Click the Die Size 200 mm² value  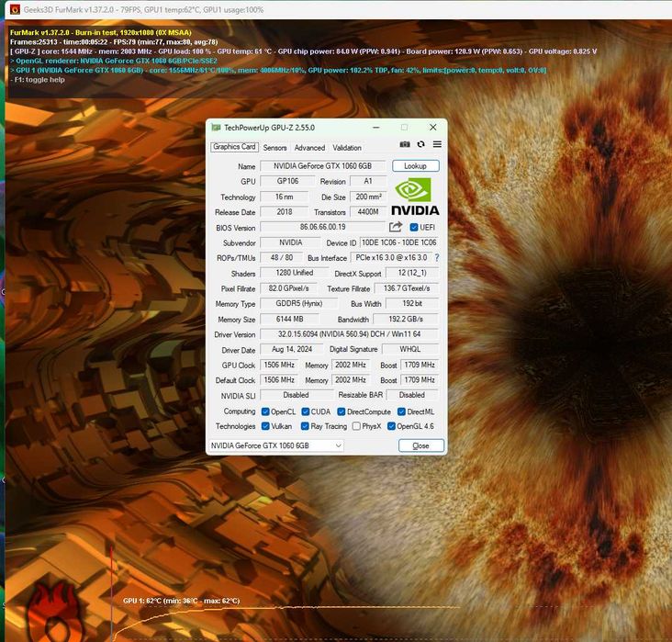[x=368, y=197]
